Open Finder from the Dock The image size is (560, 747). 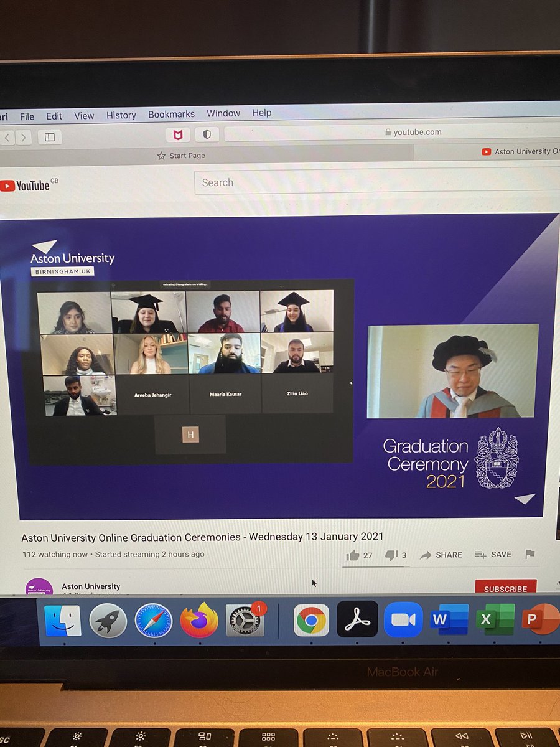(x=62, y=621)
